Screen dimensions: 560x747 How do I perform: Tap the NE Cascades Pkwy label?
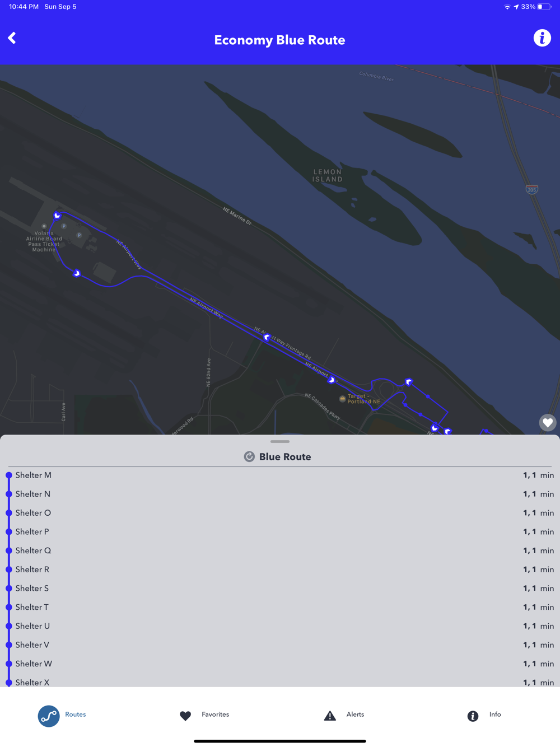(x=323, y=406)
